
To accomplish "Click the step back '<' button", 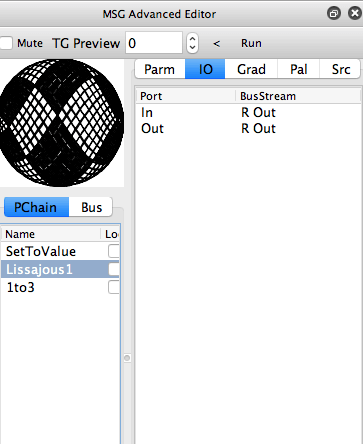I will [x=217, y=43].
